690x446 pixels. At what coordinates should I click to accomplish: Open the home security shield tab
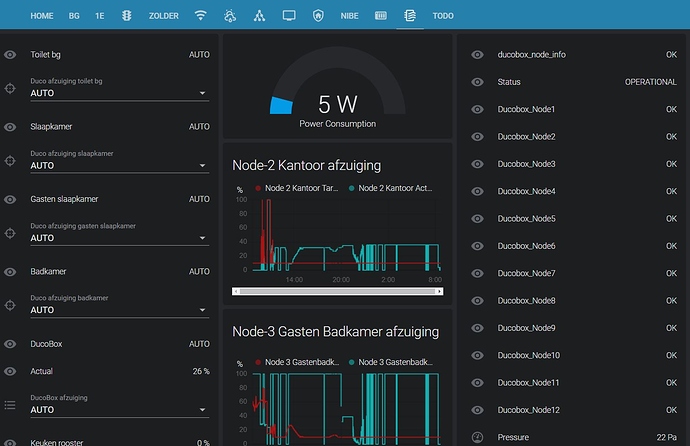pos(318,17)
